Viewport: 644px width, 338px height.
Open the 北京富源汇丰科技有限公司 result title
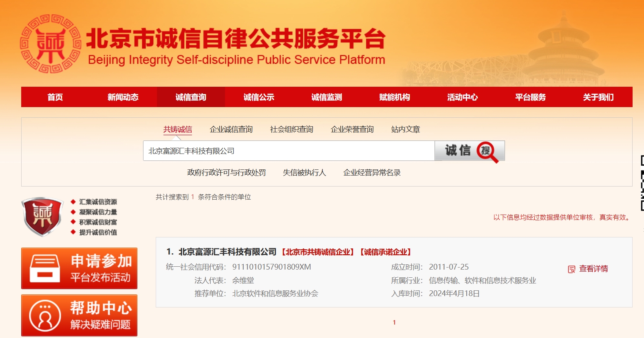(227, 252)
